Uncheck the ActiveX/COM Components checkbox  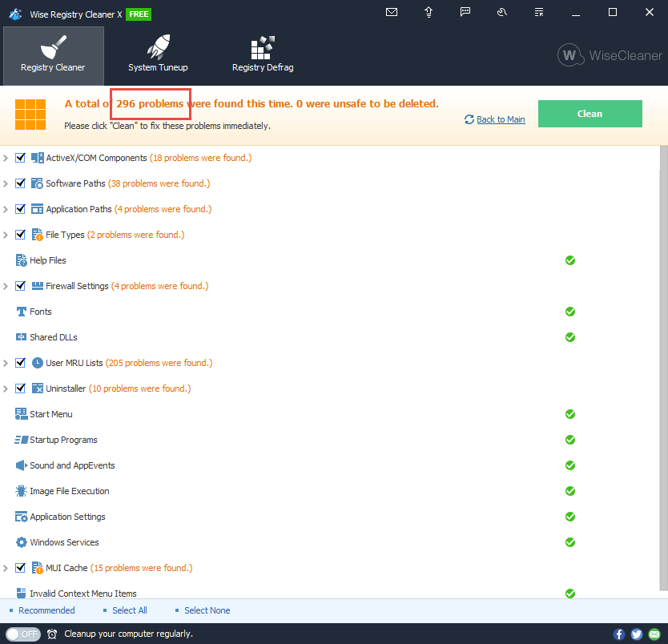tap(20, 158)
